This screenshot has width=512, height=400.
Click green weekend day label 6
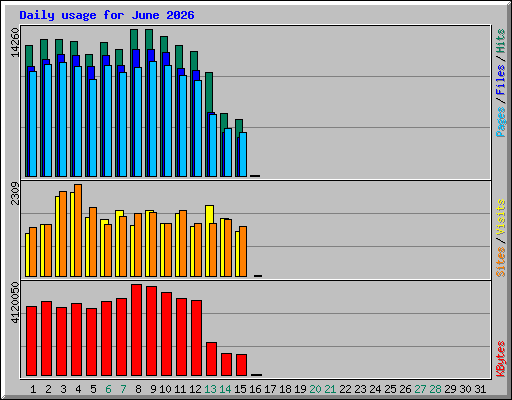coord(108,389)
